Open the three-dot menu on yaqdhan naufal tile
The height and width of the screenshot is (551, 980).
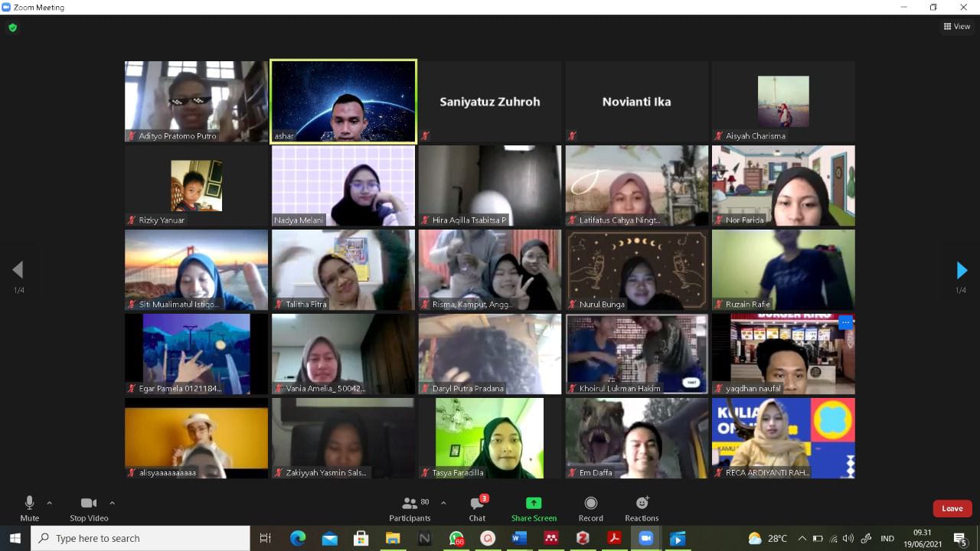pyautogui.click(x=845, y=322)
